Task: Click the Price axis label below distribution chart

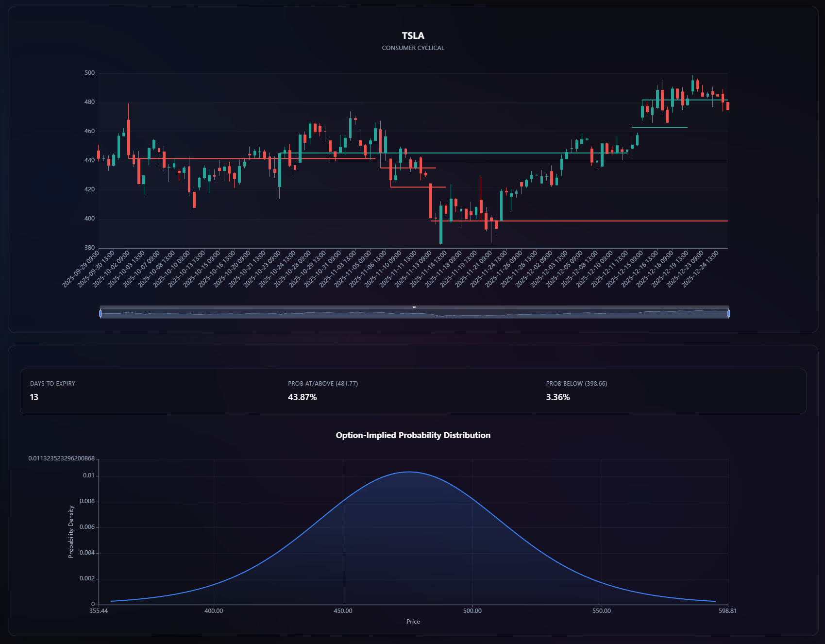Action: coord(413,621)
